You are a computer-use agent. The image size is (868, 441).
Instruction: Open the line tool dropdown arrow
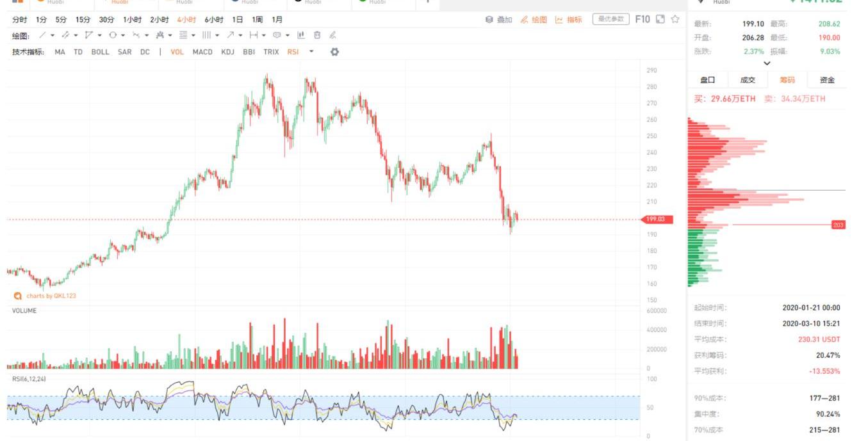tap(53, 36)
